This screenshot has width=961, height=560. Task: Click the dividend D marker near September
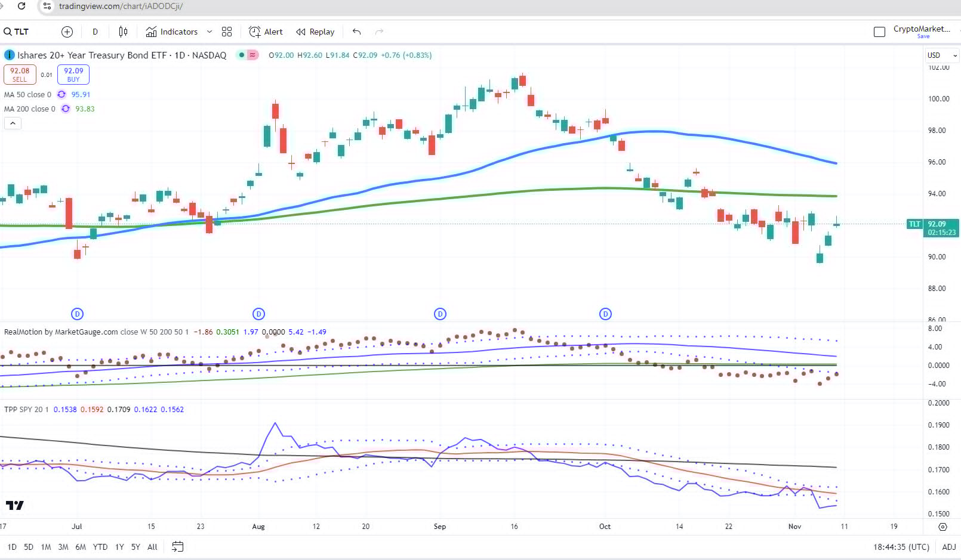pos(440,314)
